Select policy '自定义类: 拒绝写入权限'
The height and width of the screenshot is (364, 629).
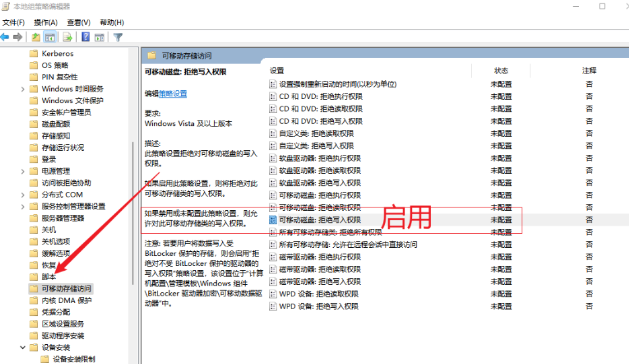[317, 146]
